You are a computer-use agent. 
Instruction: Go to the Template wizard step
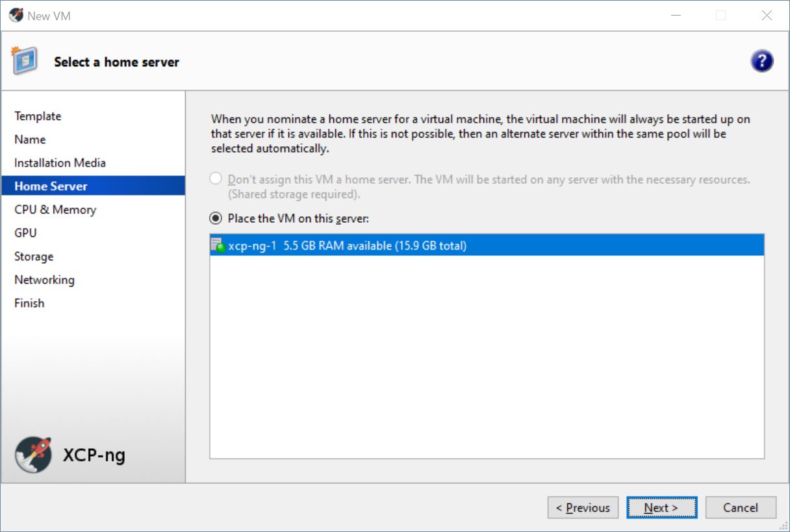38,116
